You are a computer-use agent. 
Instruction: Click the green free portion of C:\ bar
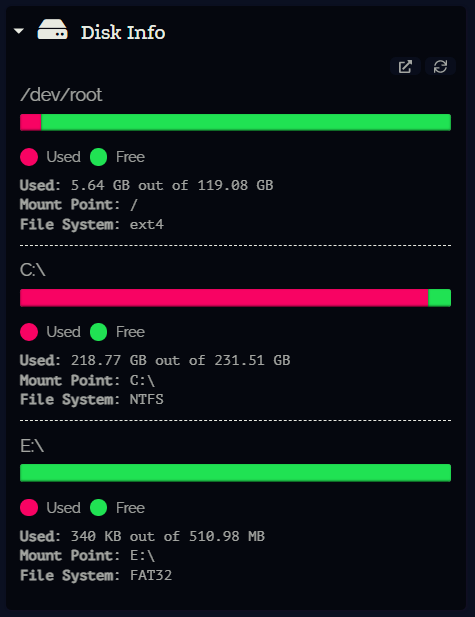[x=440, y=298]
